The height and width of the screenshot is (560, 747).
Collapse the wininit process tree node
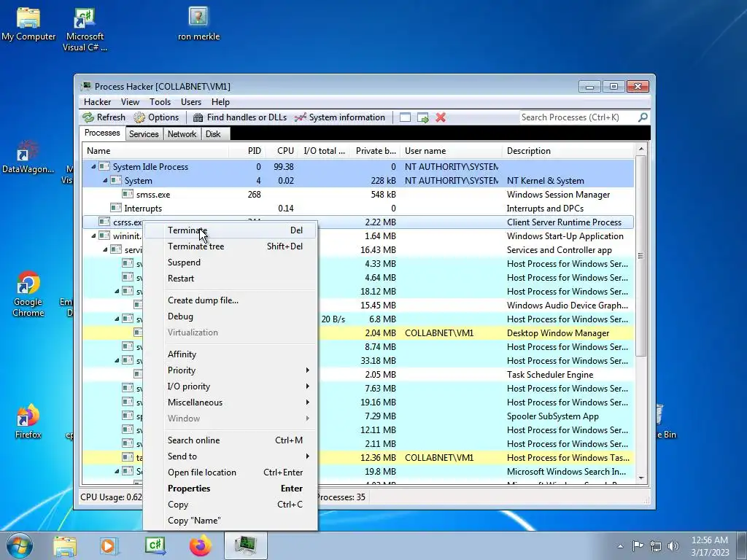(93, 236)
